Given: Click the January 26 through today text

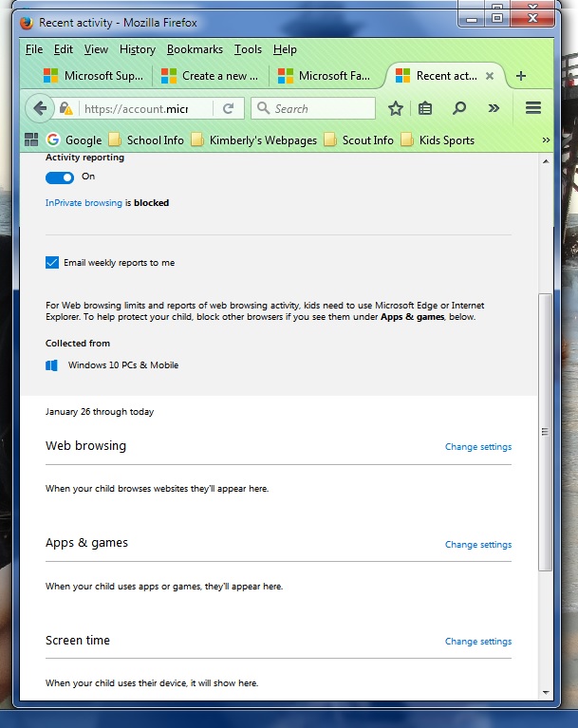Looking at the screenshot, I should [x=100, y=411].
